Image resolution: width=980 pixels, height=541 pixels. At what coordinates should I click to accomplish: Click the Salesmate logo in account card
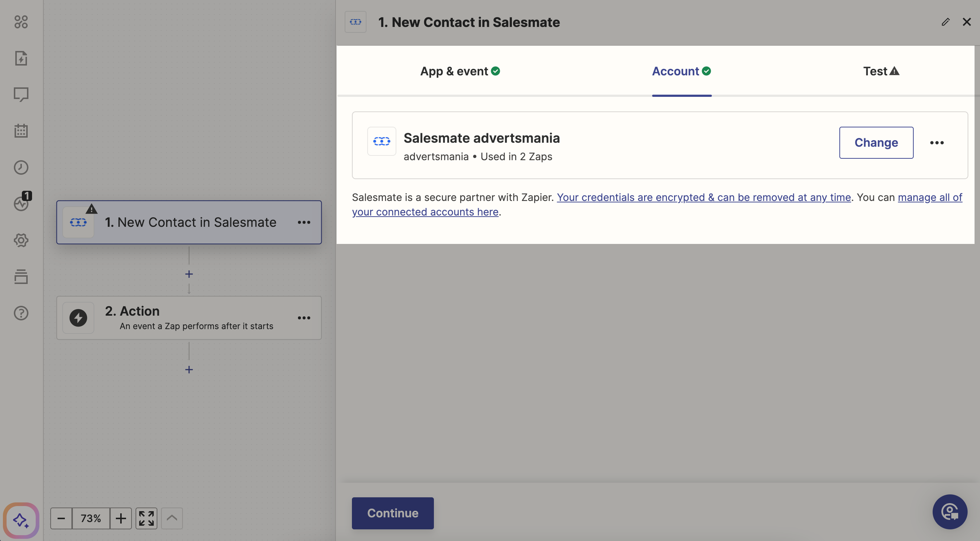click(x=381, y=141)
